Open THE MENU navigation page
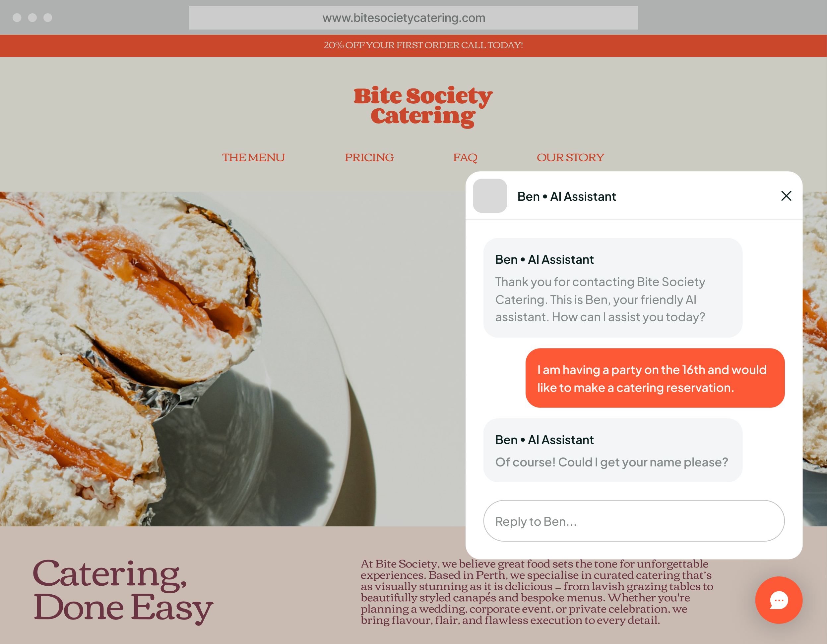Image resolution: width=827 pixels, height=644 pixels. coord(253,157)
